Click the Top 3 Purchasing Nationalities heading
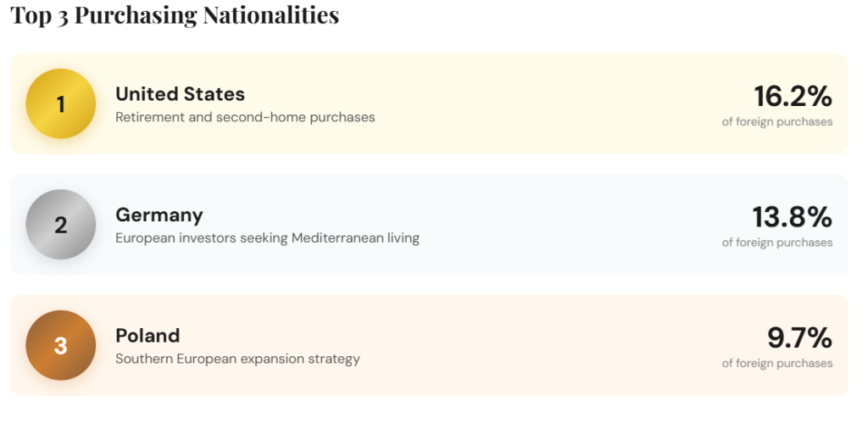Screen dimensions: 868x424 (x=175, y=15)
